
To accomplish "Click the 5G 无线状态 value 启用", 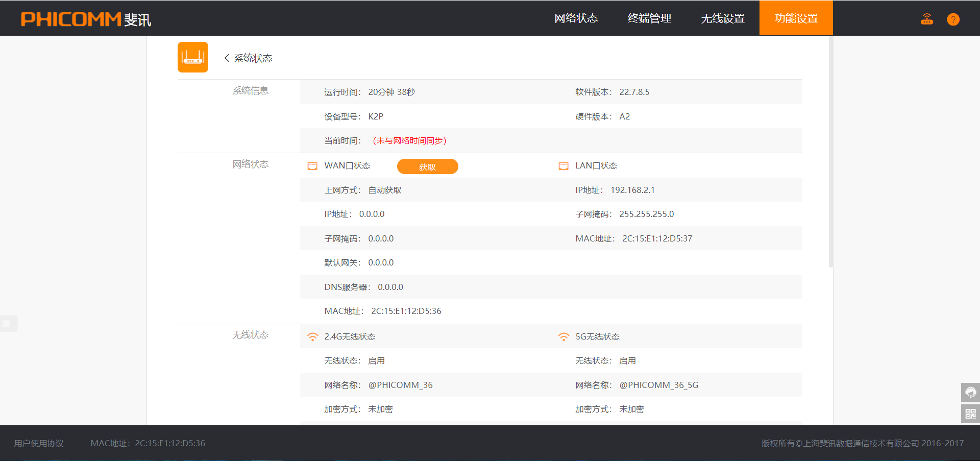I will [x=628, y=360].
